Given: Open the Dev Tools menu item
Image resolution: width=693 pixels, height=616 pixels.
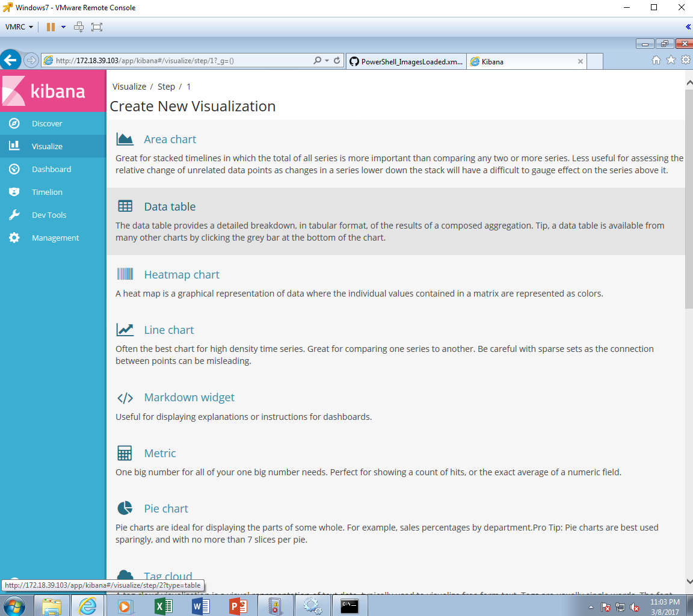Looking at the screenshot, I should (49, 215).
